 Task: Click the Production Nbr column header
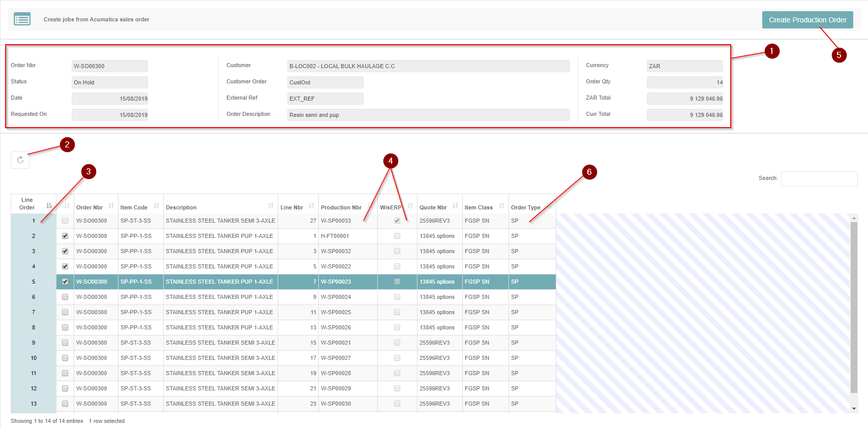(341, 207)
